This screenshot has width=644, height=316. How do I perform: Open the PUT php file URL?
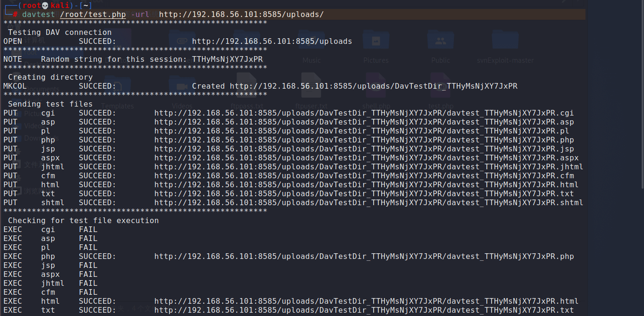coord(364,140)
